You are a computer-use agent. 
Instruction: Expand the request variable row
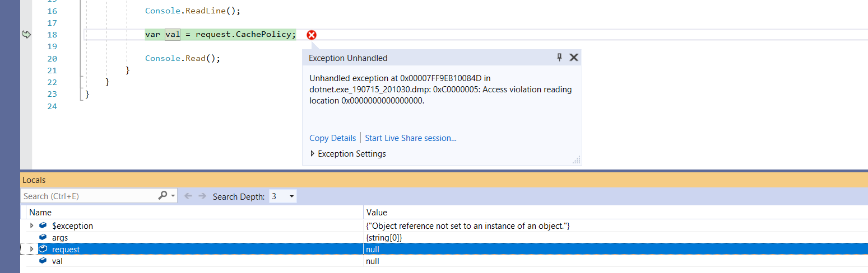click(x=32, y=249)
